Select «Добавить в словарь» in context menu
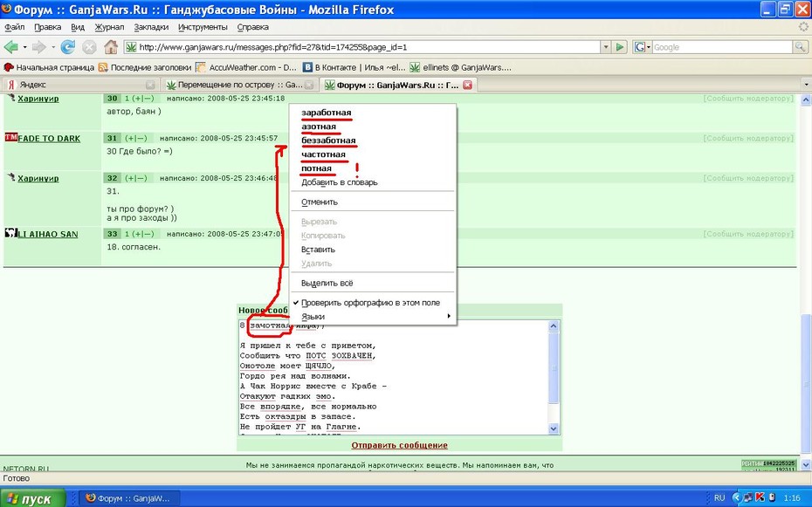 (x=339, y=182)
